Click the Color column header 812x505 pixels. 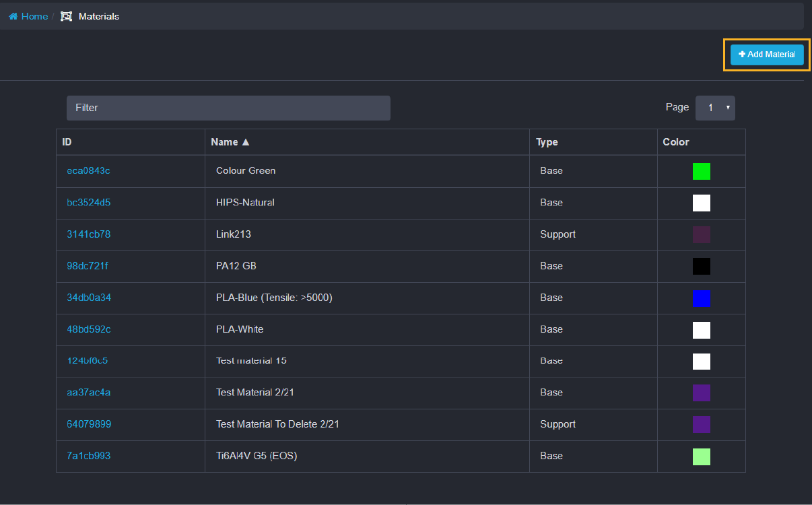click(676, 142)
